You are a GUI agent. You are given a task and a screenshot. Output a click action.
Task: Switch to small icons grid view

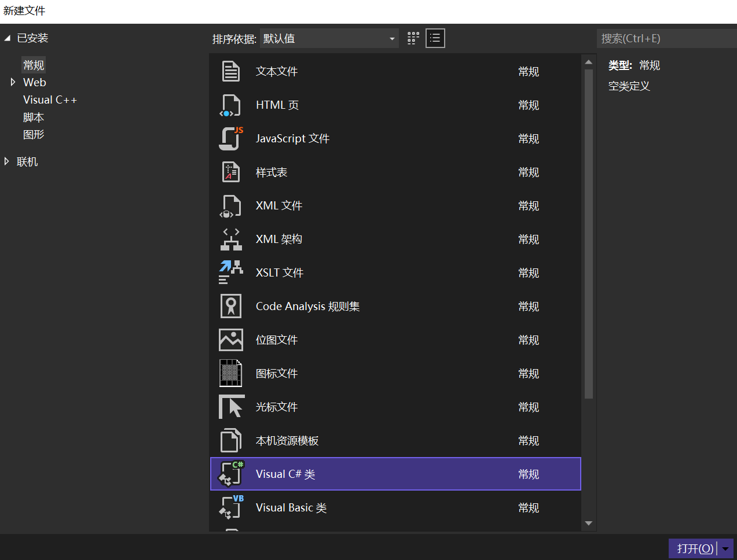413,39
